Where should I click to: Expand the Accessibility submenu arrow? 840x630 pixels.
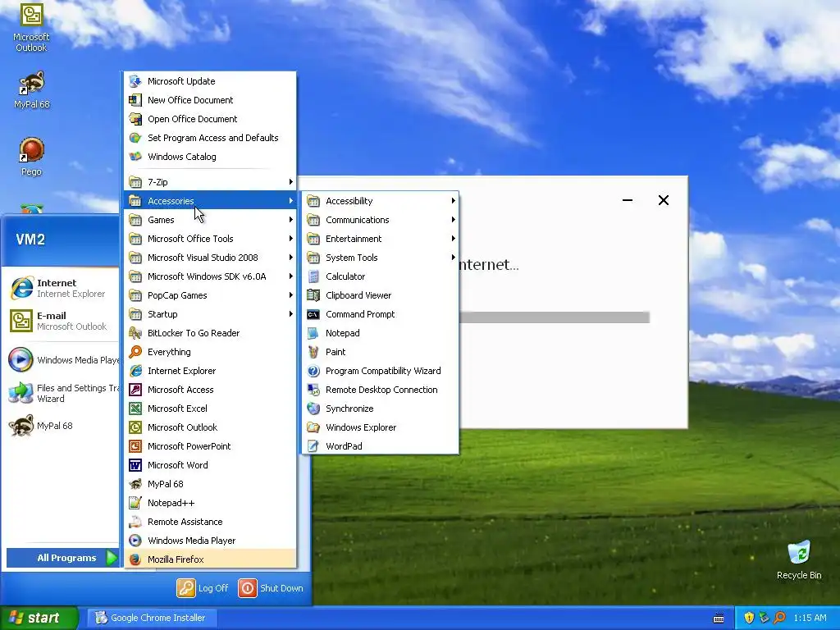click(453, 201)
